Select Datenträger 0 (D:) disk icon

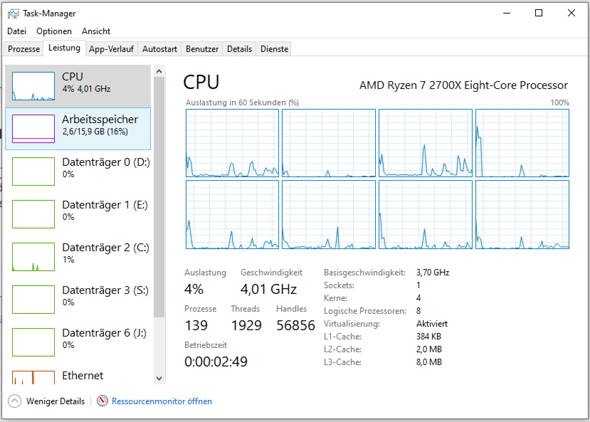tap(33, 172)
